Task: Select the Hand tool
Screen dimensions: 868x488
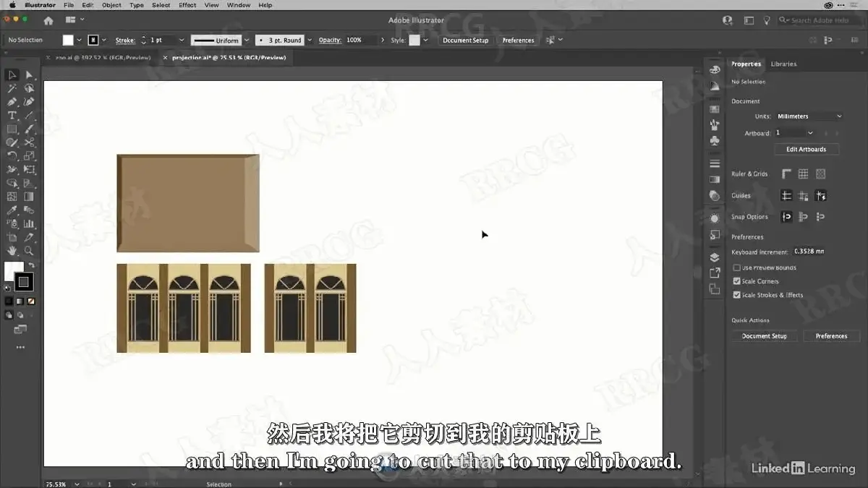Action: pyautogui.click(x=12, y=251)
